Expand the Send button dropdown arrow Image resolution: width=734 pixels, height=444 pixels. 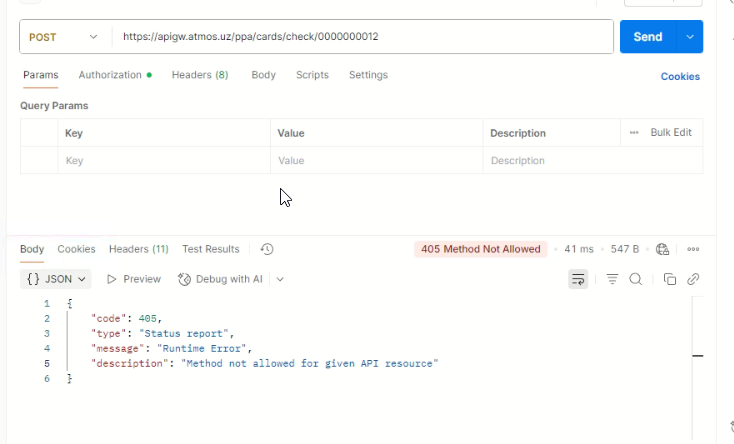(x=690, y=37)
